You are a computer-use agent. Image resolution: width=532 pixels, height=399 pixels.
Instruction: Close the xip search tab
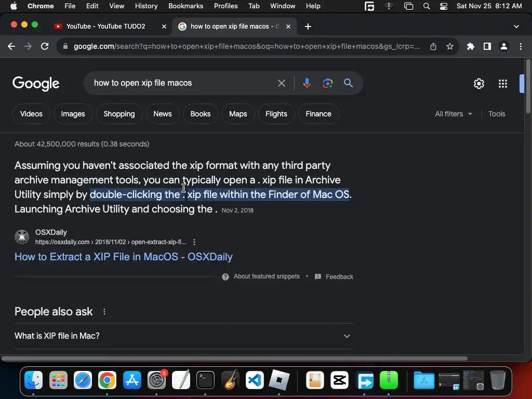coord(288,26)
